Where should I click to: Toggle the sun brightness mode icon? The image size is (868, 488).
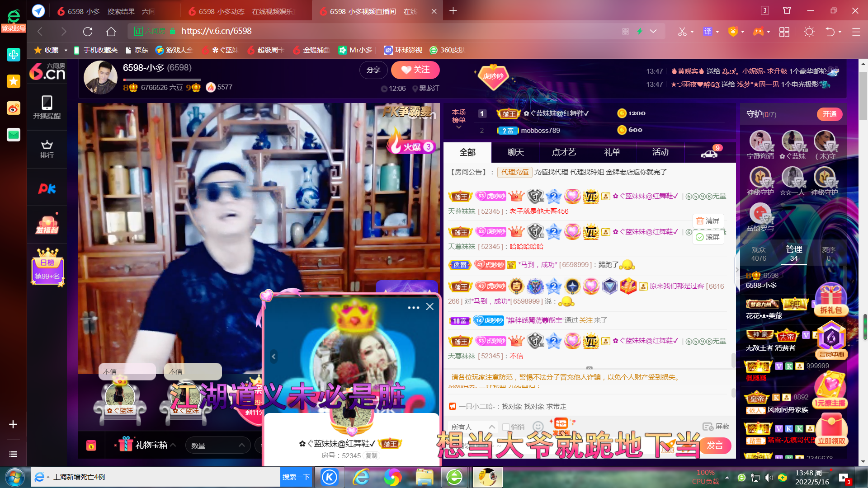pyautogui.click(x=809, y=32)
